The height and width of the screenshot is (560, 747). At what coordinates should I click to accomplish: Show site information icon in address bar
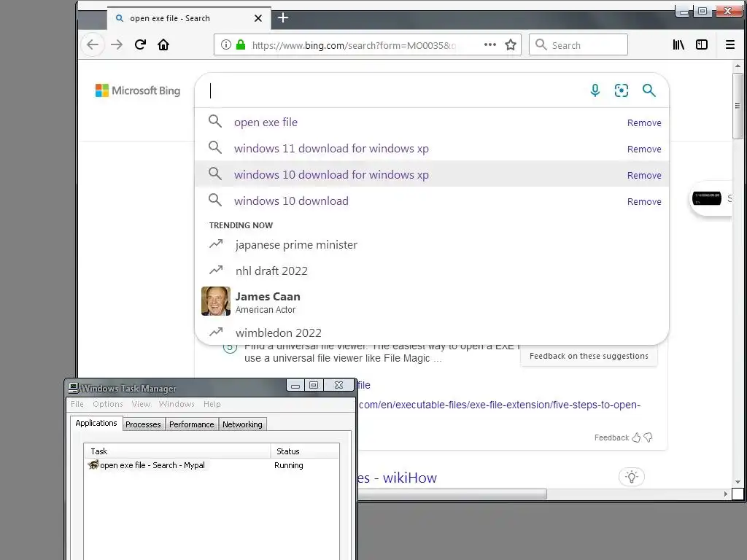coord(226,44)
